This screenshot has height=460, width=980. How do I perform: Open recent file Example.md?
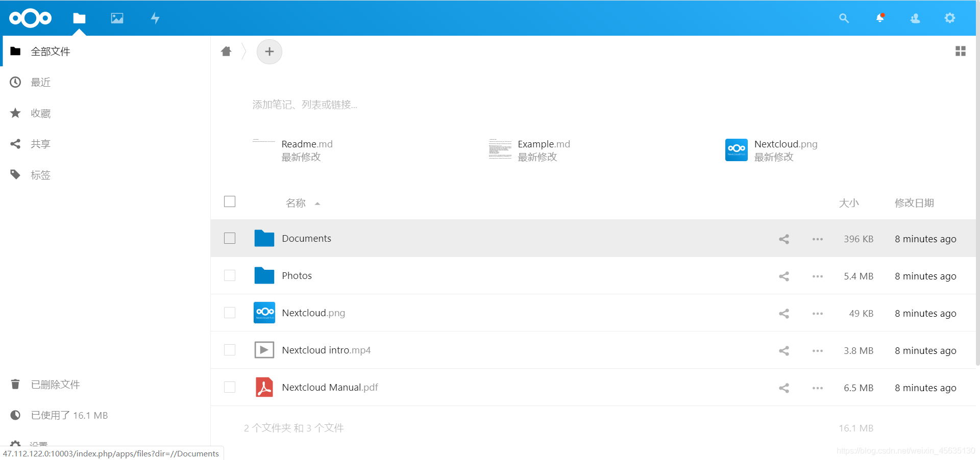[x=544, y=144]
